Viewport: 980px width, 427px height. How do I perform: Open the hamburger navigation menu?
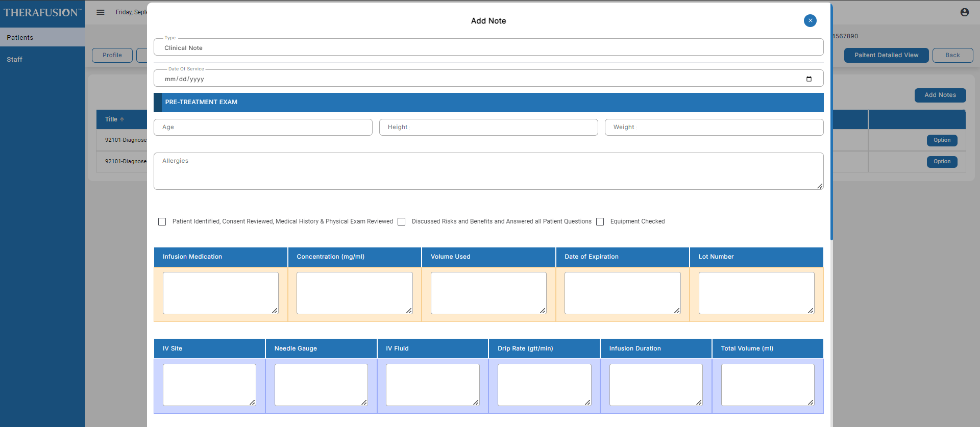pos(101,12)
